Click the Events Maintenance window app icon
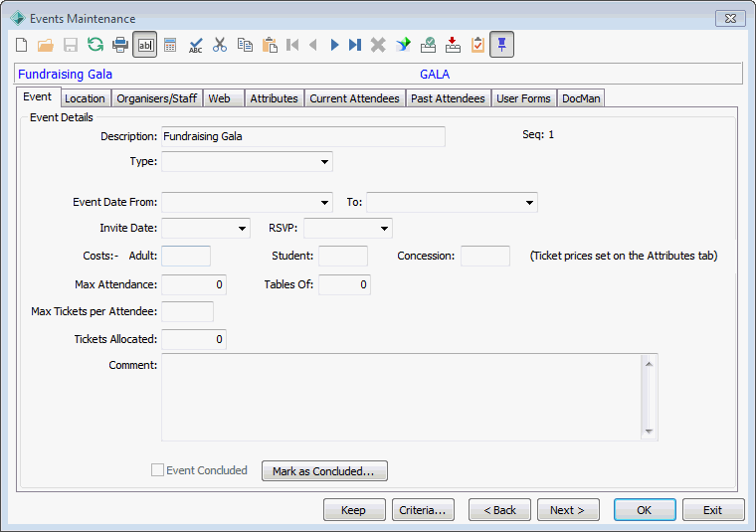Viewport: 756px width, 532px height. tap(18, 18)
